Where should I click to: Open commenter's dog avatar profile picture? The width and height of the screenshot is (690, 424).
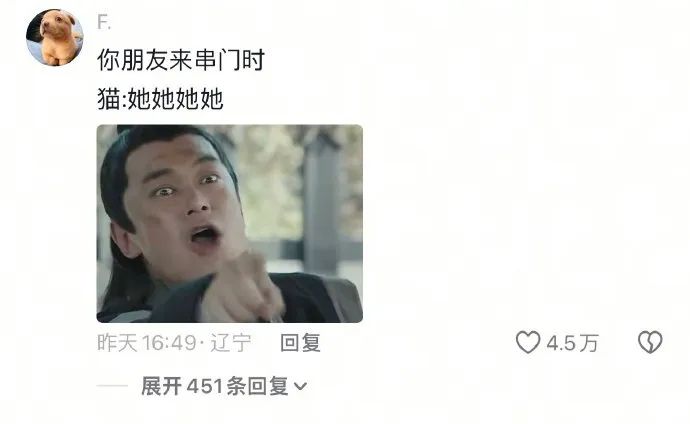coord(55,37)
